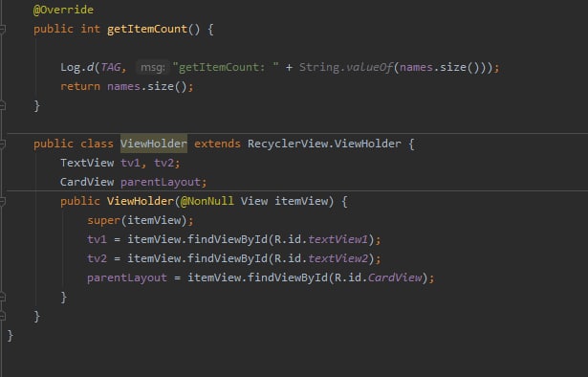Click the R.id.textView1 reference

click(x=321, y=239)
